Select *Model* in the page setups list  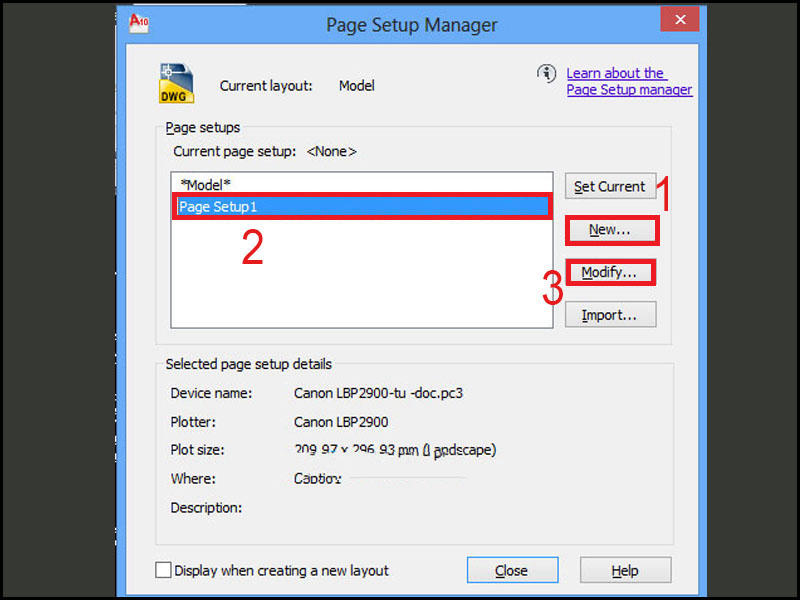[x=362, y=184]
